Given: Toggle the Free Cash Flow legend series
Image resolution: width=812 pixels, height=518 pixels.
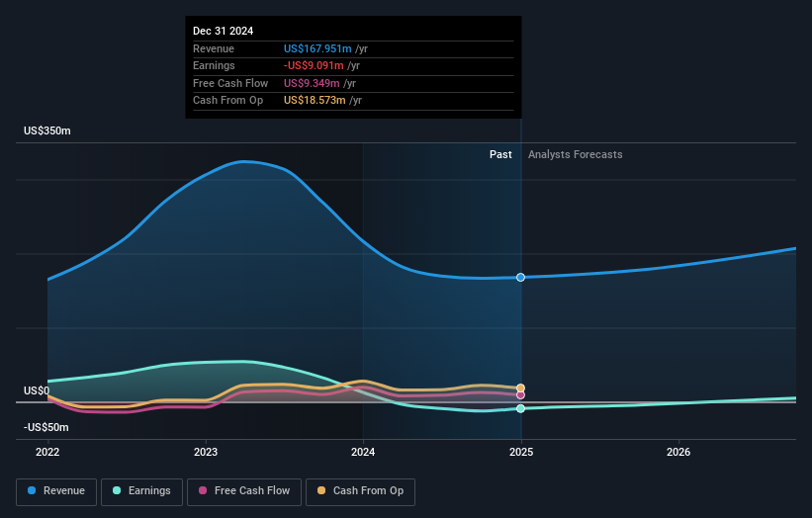Looking at the screenshot, I should point(244,491).
